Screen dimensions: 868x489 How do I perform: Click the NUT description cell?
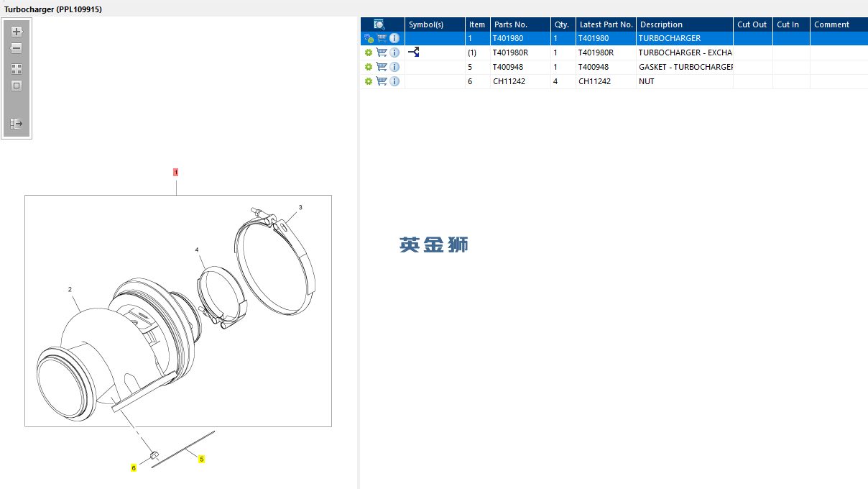coord(685,81)
